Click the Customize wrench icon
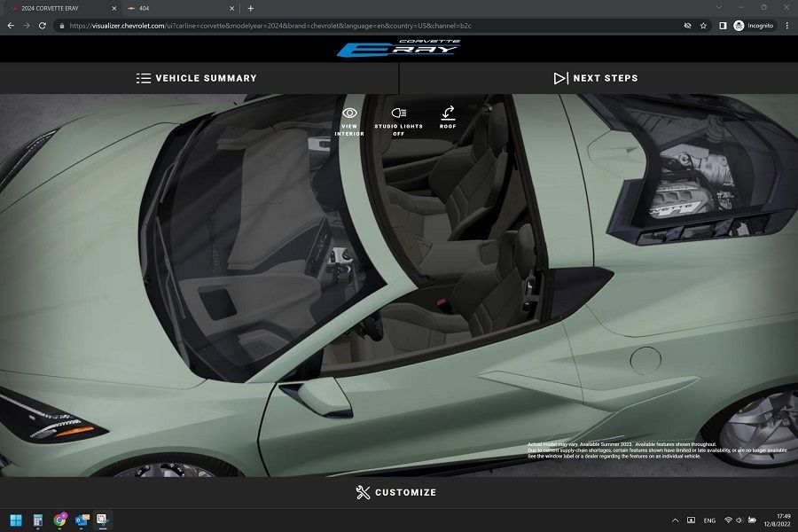The height and width of the screenshot is (532, 798). (x=362, y=492)
